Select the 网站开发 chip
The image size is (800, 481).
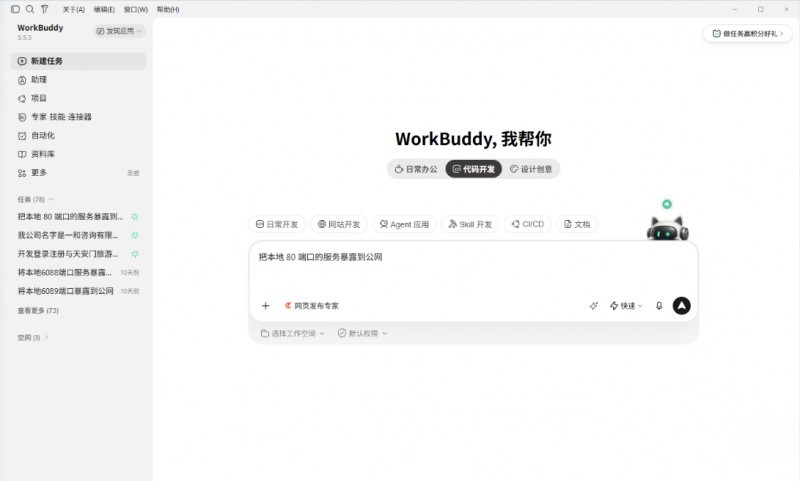339,224
